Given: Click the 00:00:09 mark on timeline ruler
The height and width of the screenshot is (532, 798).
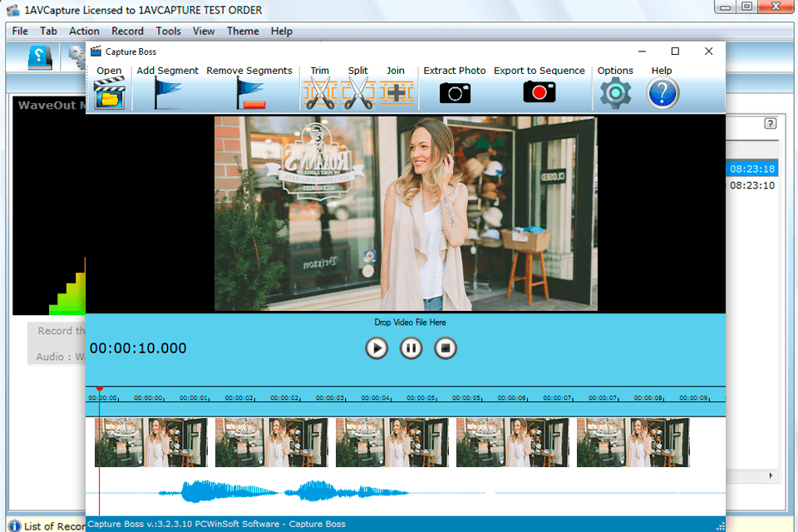Looking at the screenshot, I should [693, 397].
